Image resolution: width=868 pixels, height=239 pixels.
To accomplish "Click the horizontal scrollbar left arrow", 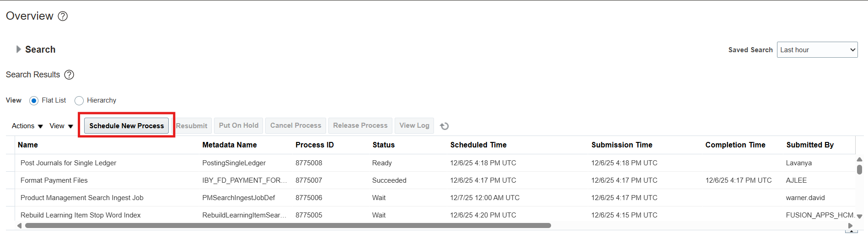I will coord(19,225).
